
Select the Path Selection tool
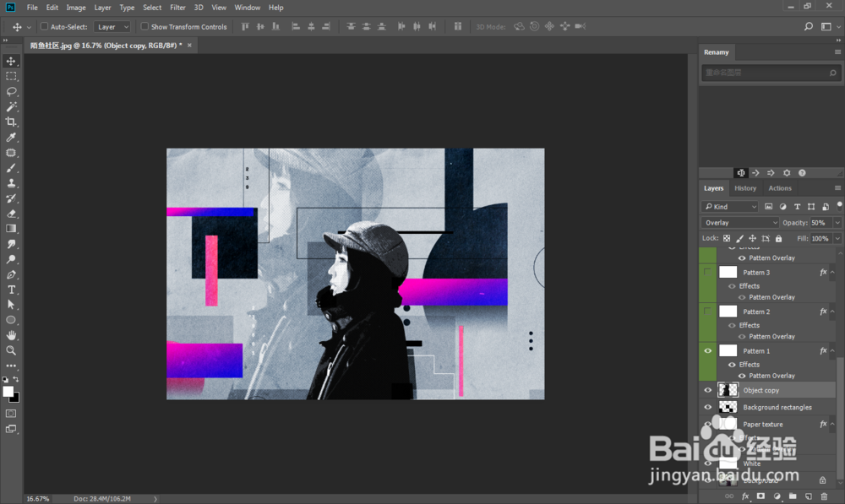pyautogui.click(x=11, y=305)
